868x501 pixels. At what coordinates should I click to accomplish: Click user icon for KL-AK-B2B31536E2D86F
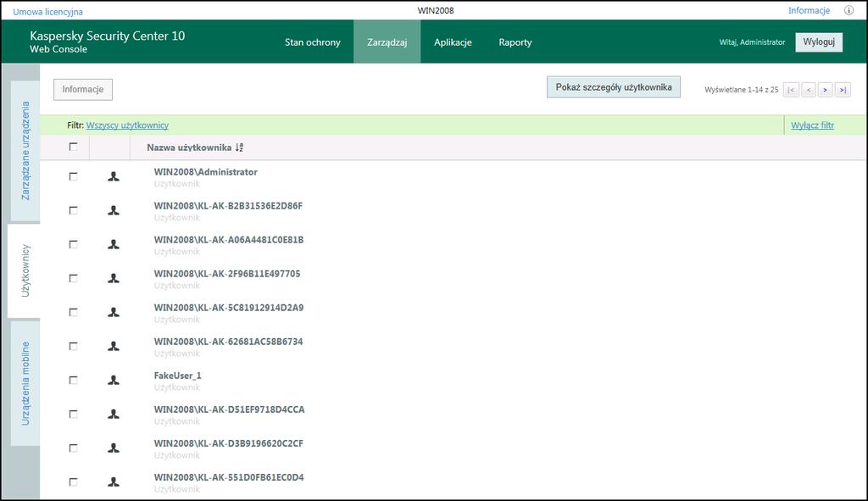(x=114, y=210)
